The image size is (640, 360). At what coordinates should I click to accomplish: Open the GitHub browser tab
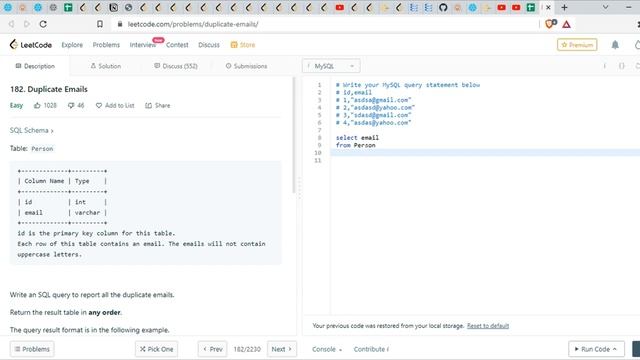click(x=443, y=7)
